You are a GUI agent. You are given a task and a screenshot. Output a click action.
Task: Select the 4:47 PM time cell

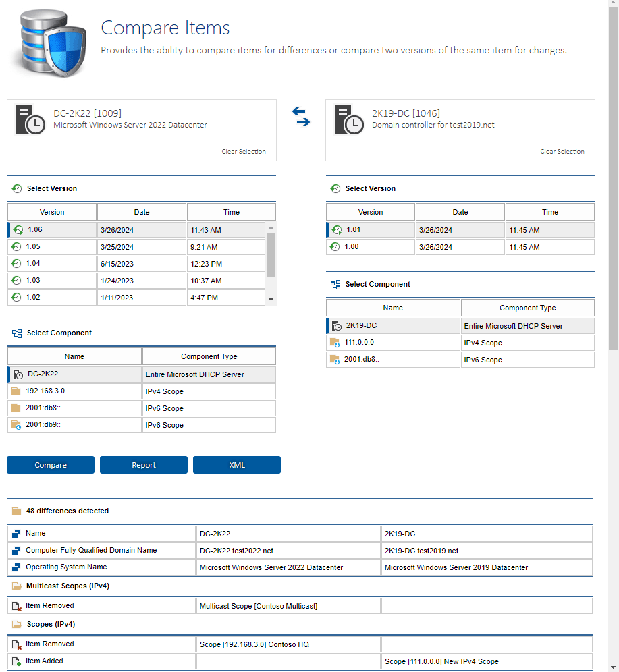point(226,298)
